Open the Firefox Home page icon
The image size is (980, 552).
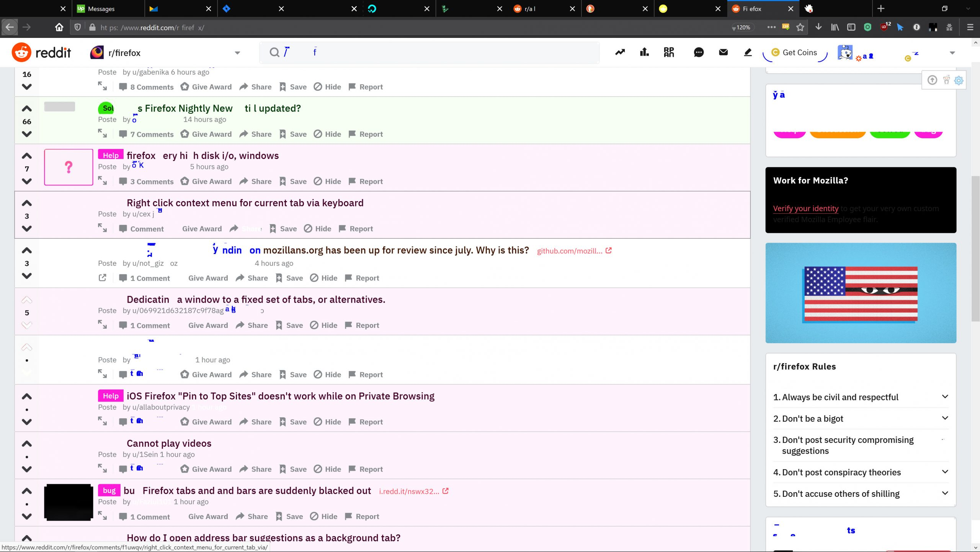tap(59, 27)
